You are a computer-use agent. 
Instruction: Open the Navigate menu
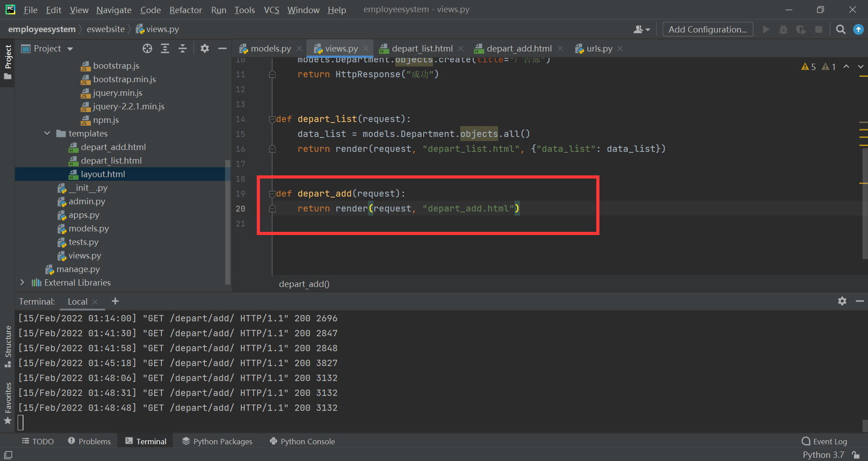114,10
